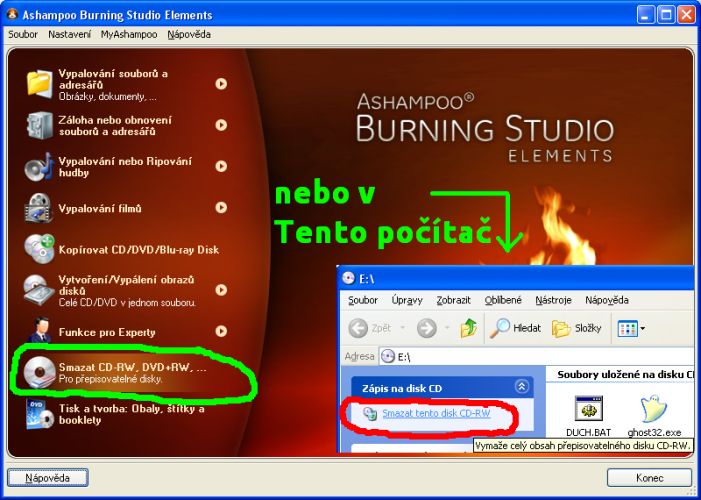
Task: Click 'Celé CD/DVD v jednom souboru.' subtitle
Action: click(127, 303)
